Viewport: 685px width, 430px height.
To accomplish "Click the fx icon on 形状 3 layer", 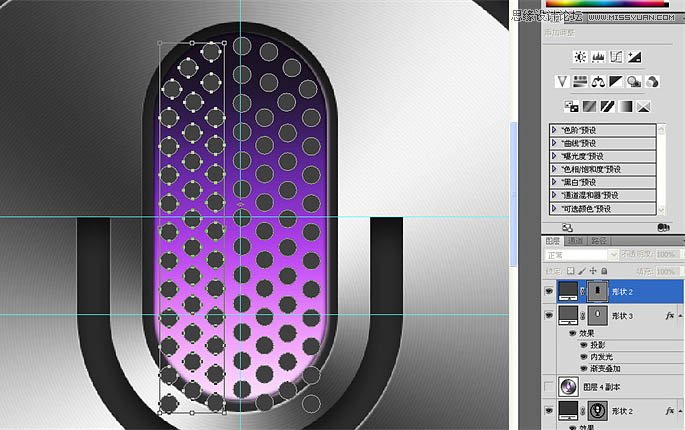I will [670, 316].
